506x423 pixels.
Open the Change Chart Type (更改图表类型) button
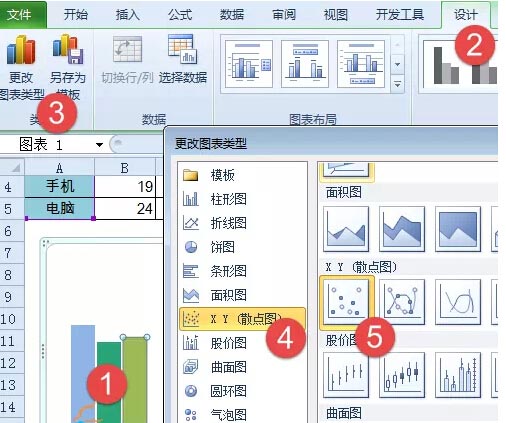coord(21,67)
